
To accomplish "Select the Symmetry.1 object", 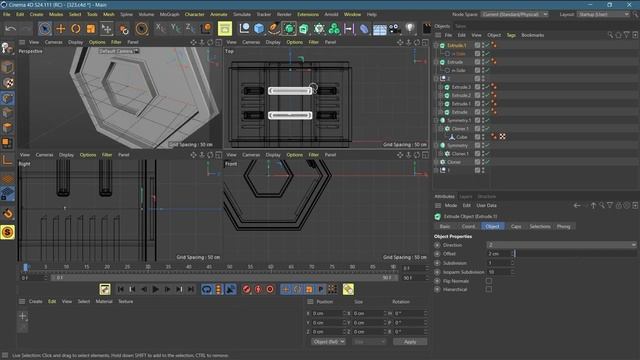I will pos(459,120).
